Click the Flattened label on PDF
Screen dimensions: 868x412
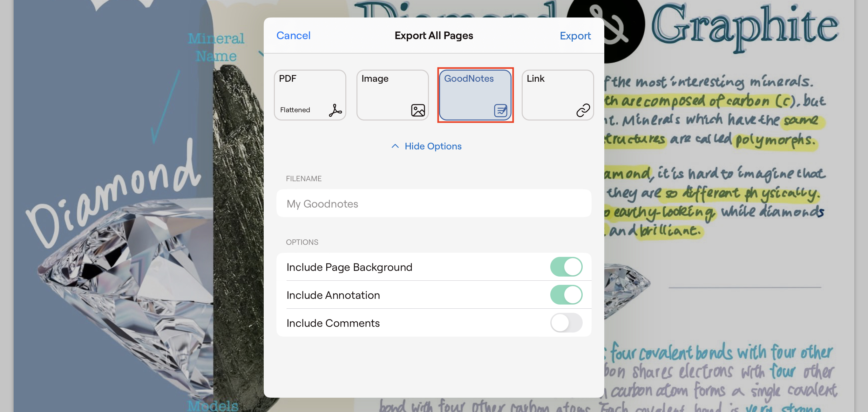295,110
